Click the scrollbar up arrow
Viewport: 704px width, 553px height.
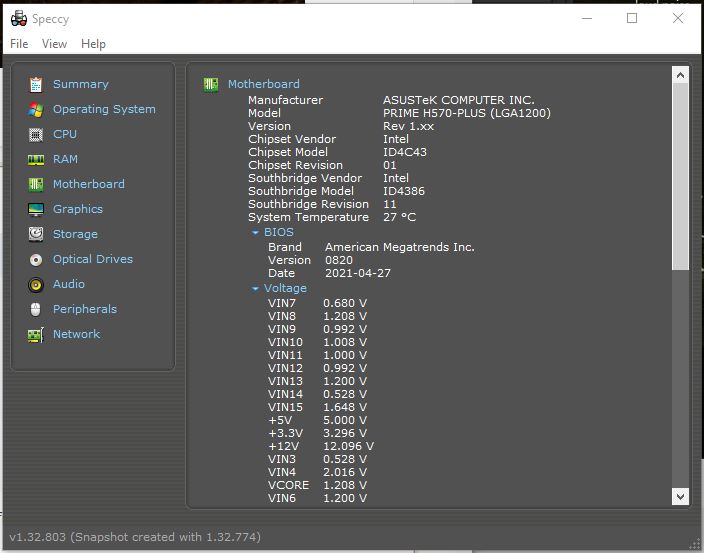680,75
